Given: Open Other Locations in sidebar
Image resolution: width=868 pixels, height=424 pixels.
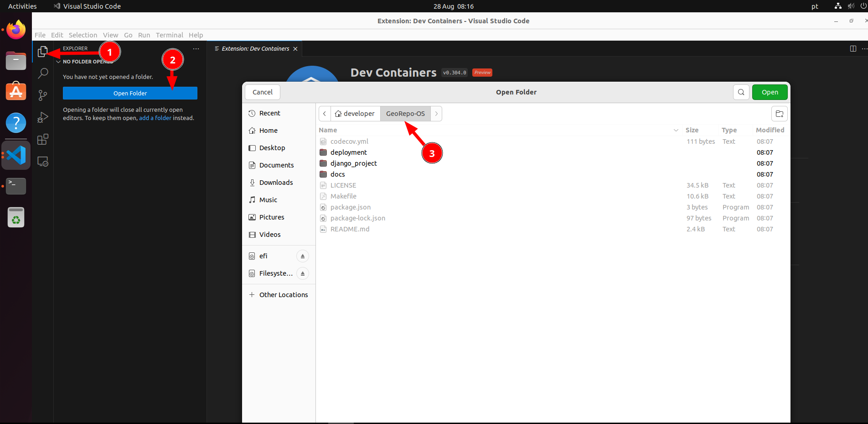Looking at the screenshot, I should (279, 295).
